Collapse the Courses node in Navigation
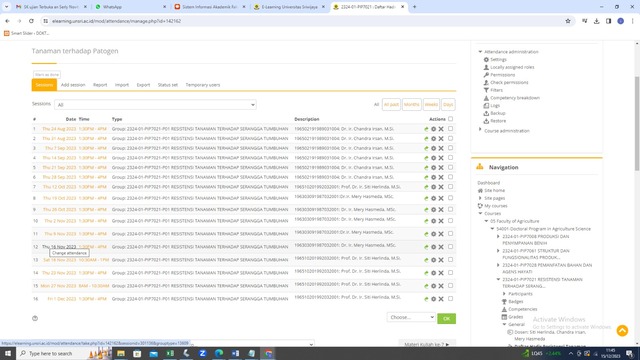Screen dimensions: 640x360 click(x=480, y=213)
